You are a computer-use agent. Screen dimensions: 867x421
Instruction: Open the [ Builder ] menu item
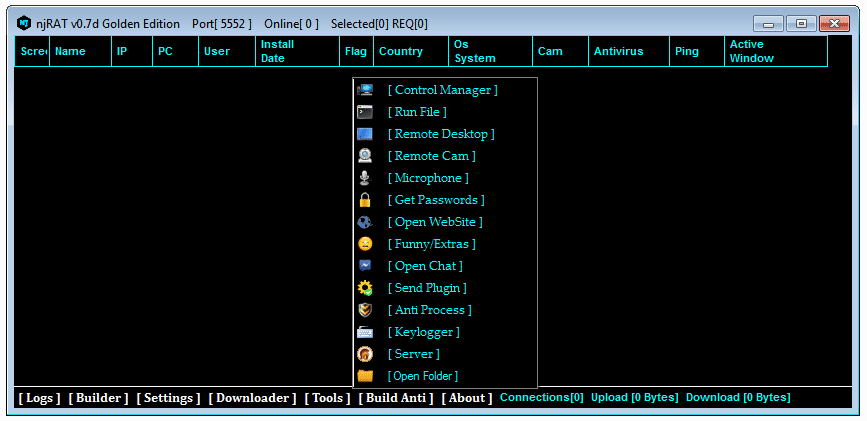coord(98,398)
